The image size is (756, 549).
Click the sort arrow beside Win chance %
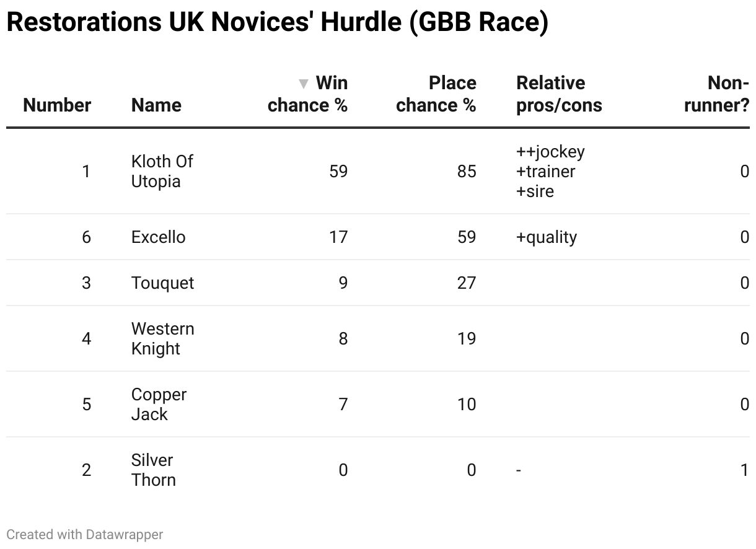(x=304, y=84)
